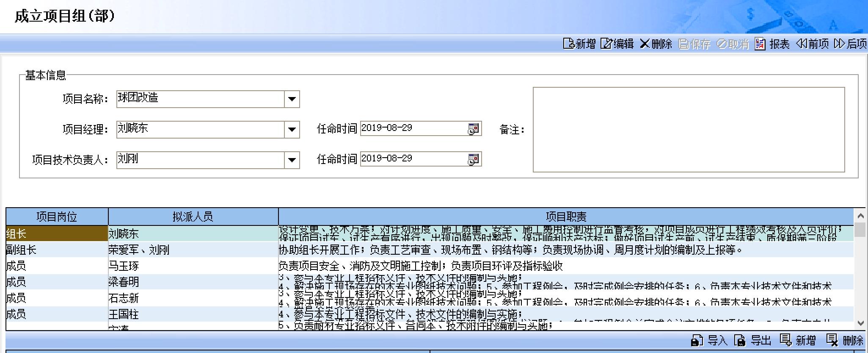Open calendar picker for 项目经理 任命时间

[473, 129]
